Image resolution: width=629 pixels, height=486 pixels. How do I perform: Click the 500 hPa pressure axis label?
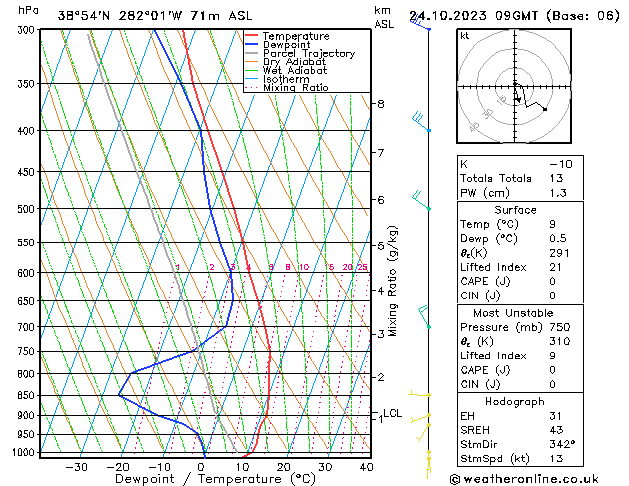pyautogui.click(x=26, y=209)
